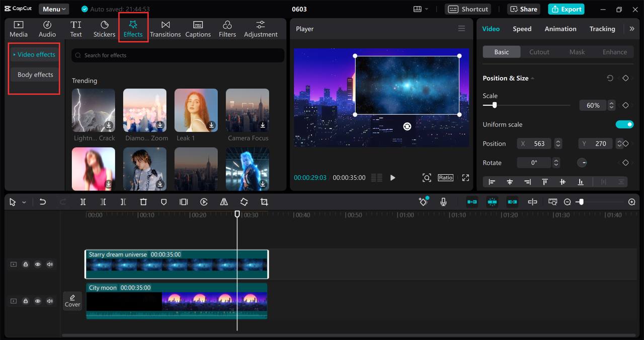Enter fullscreen player preview
The height and width of the screenshot is (340, 644).
[x=465, y=178]
